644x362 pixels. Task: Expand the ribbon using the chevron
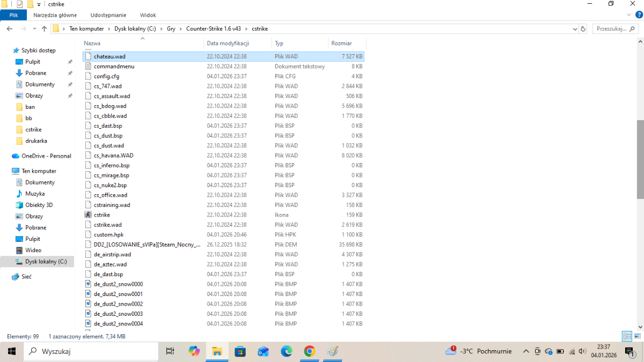(x=630, y=14)
